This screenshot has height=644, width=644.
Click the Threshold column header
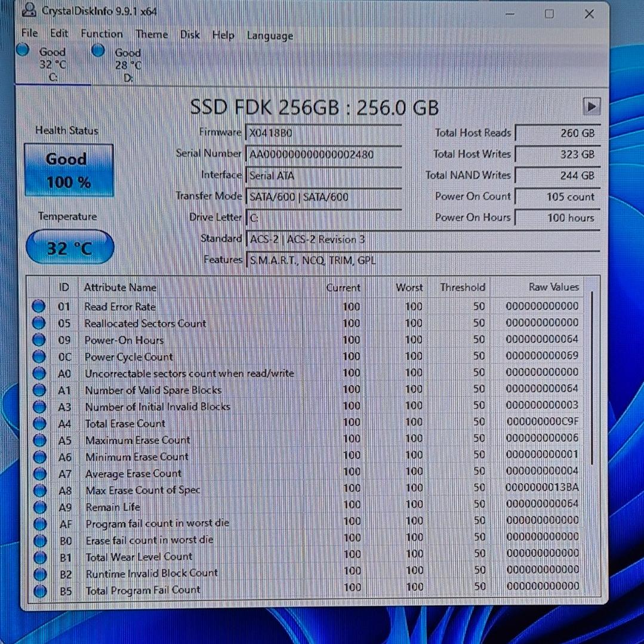[459, 287]
